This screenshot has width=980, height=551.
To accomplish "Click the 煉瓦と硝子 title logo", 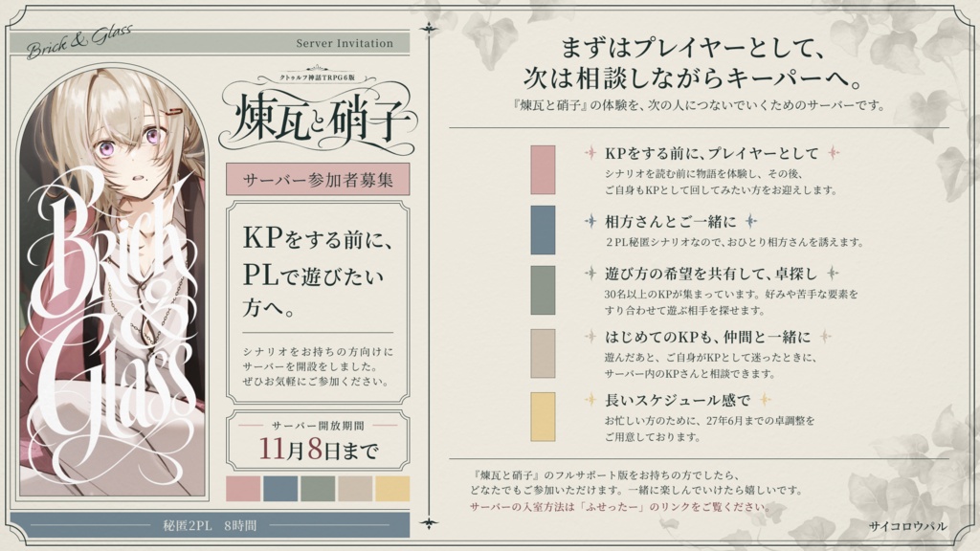I will 318,119.
